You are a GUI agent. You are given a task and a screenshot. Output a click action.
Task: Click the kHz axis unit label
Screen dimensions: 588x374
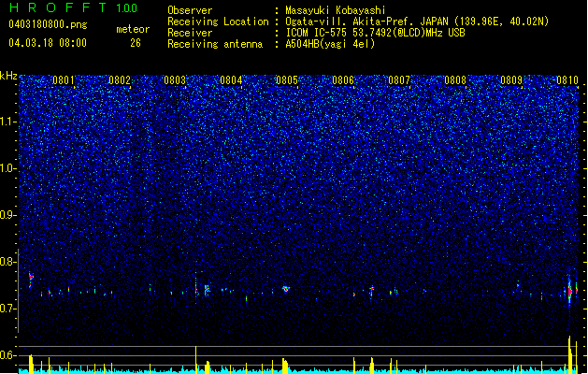point(8,76)
